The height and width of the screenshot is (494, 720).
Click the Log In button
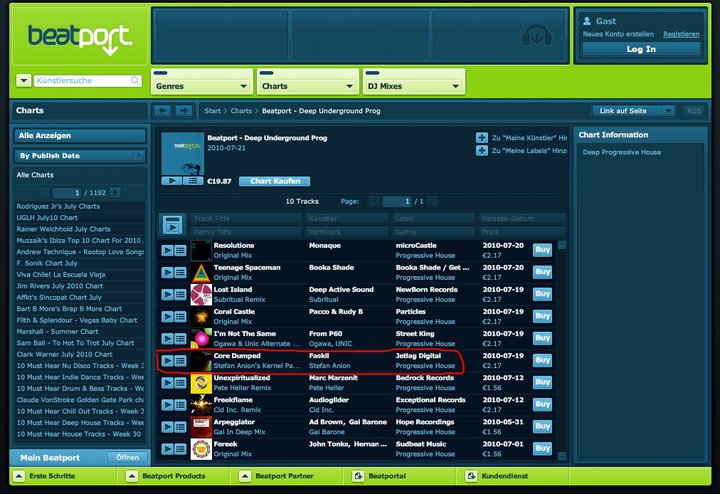pyautogui.click(x=641, y=49)
